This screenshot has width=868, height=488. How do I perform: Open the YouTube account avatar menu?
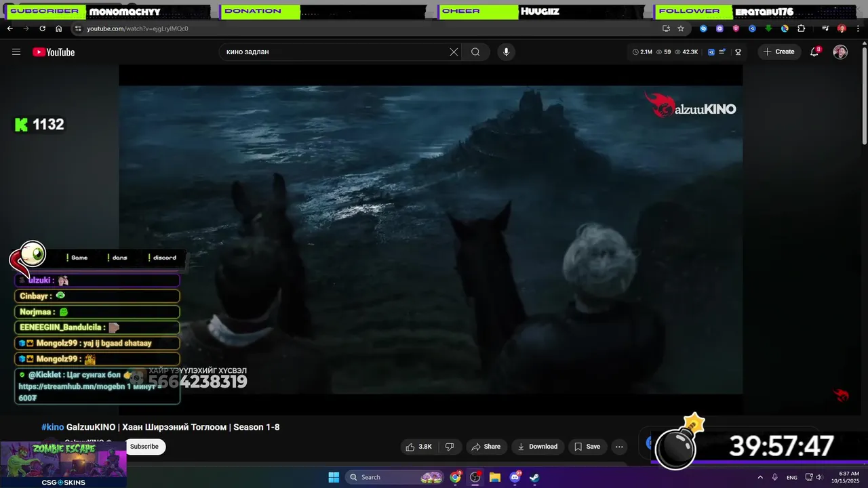pyautogui.click(x=840, y=52)
